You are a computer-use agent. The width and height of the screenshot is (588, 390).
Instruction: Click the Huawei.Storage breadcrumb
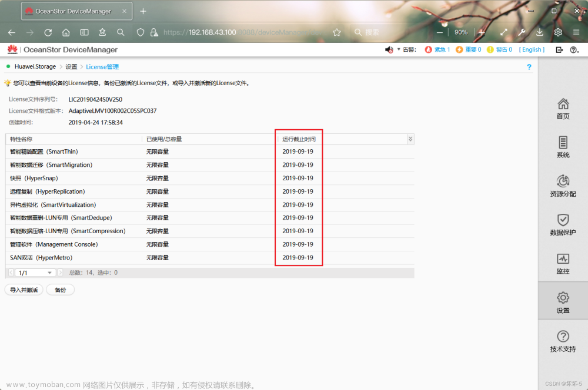tap(35, 67)
